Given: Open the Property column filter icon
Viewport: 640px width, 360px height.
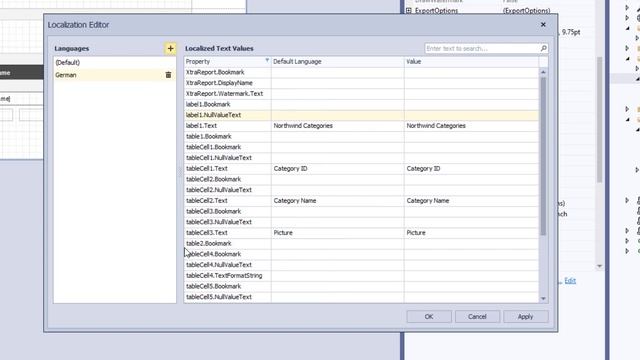Looking at the screenshot, I should [267, 60].
